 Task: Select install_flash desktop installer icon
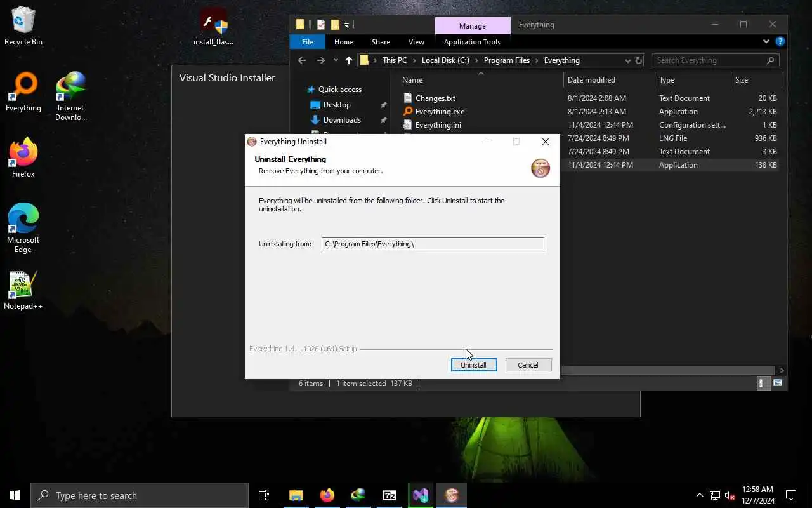pos(214,27)
